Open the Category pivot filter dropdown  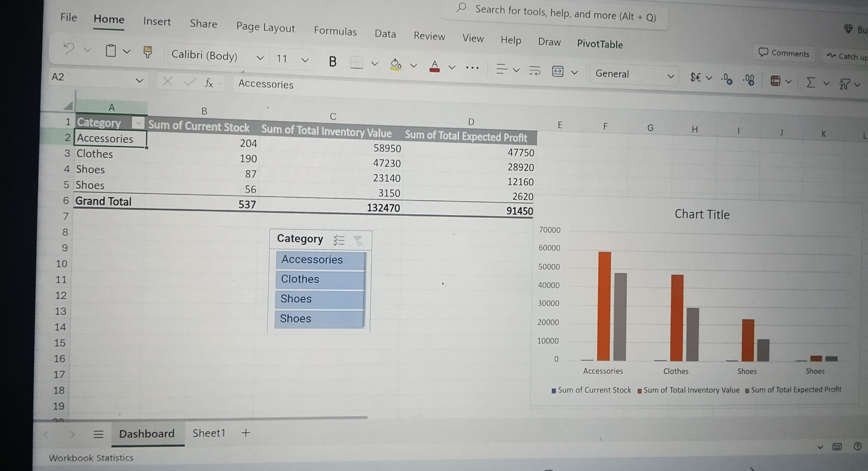[138, 123]
